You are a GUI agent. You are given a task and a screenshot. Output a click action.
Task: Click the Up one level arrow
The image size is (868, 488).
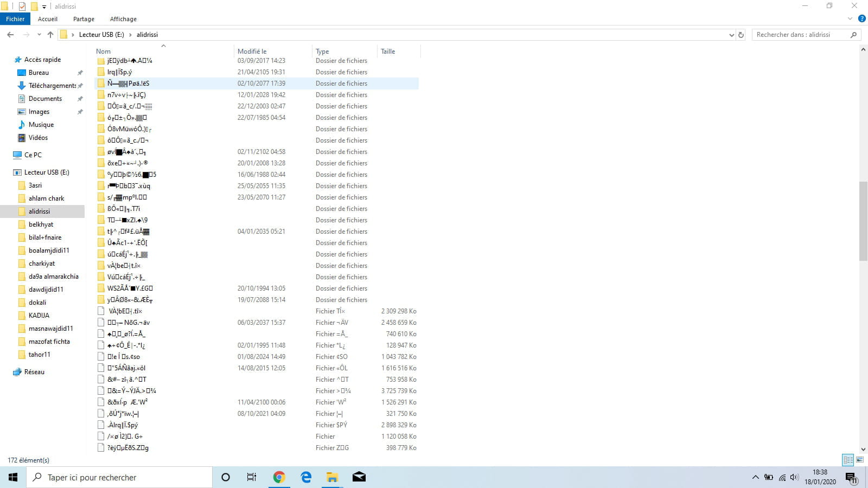[50, 35]
